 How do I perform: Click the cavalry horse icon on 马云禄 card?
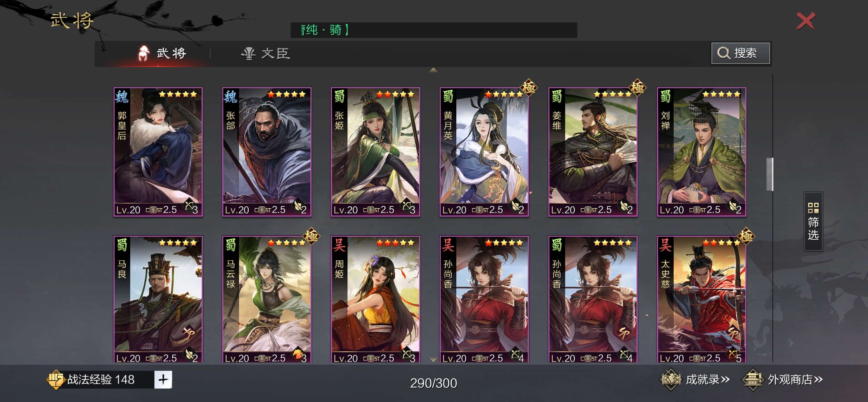pos(297,354)
